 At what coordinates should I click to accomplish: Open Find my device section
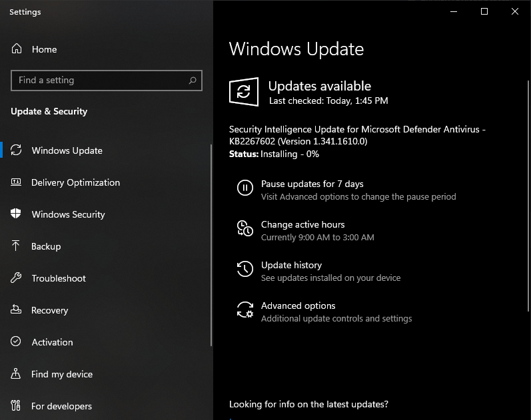[x=62, y=374]
